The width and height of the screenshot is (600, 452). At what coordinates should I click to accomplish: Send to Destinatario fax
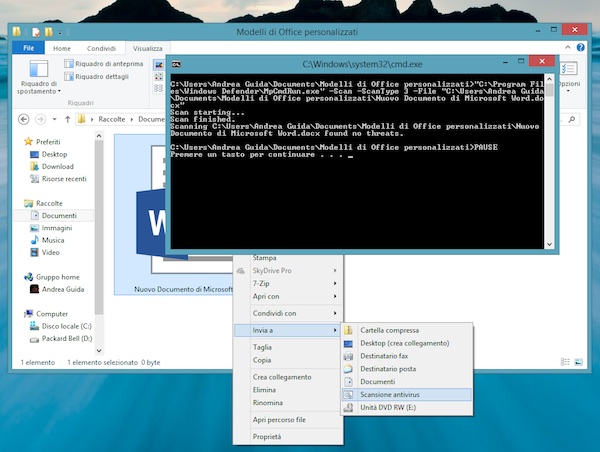click(x=407, y=356)
